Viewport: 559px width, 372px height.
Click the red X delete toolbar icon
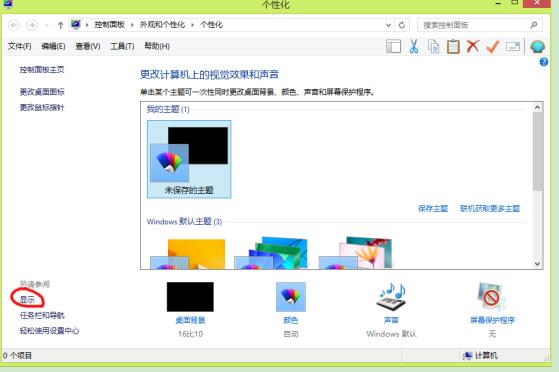point(473,46)
